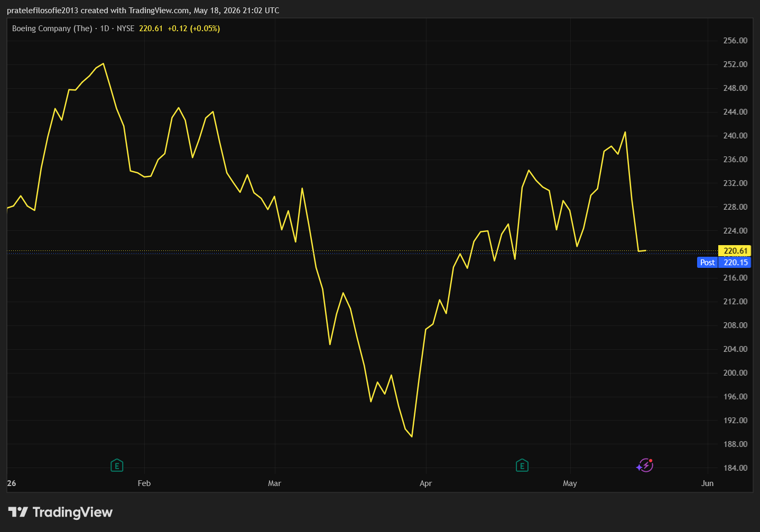Click the 188.00 price axis label

pyautogui.click(x=735, y=444)
